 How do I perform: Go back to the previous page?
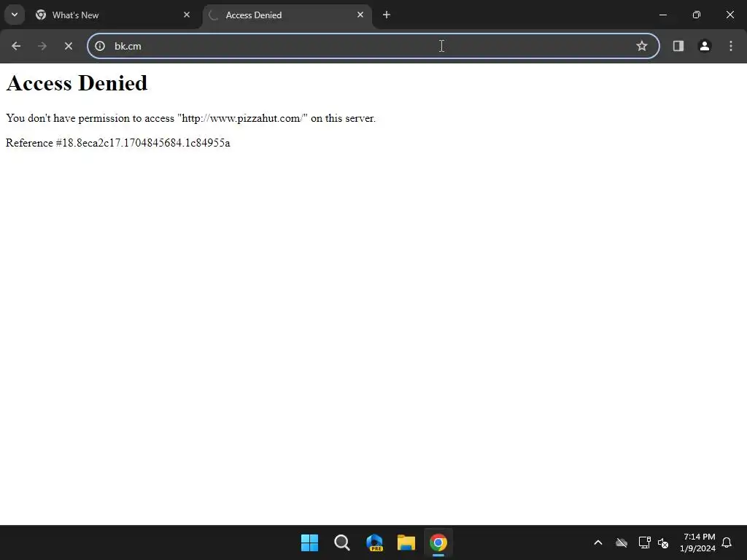pos(16,46)
